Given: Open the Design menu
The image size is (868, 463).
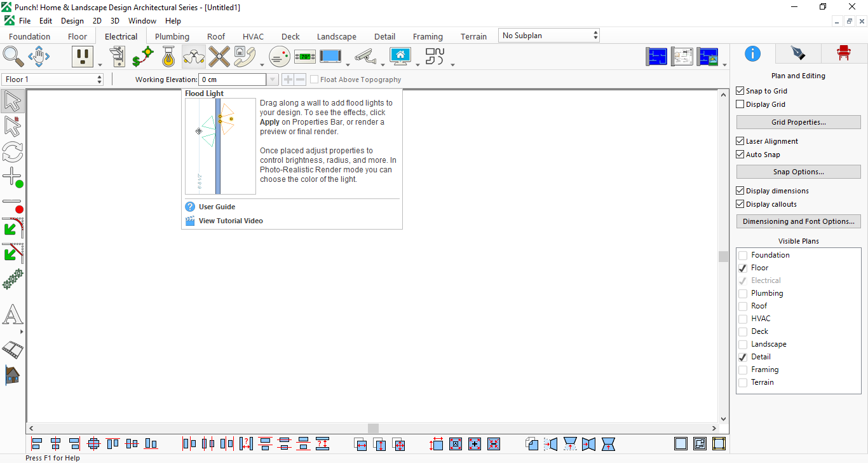Looking at the screenshot, I should [72, 21].
